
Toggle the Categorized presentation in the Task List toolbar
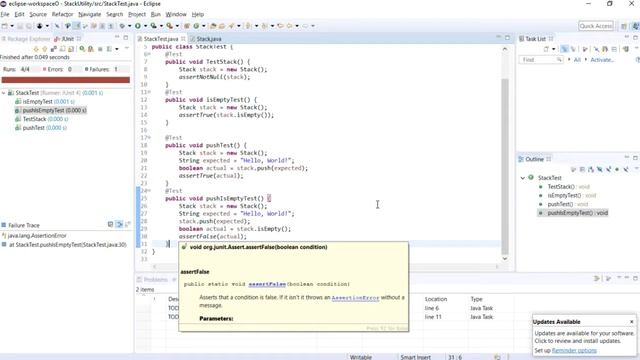tap(564, 49)
